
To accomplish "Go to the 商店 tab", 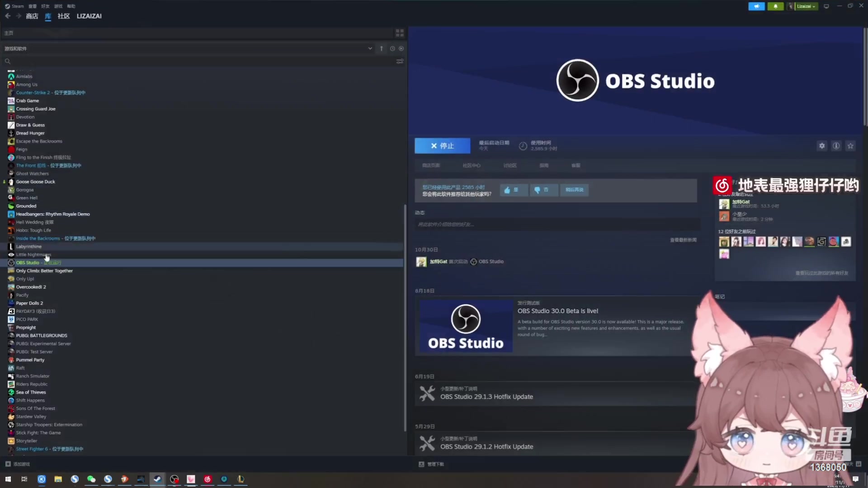I will [x=32, y=16].
